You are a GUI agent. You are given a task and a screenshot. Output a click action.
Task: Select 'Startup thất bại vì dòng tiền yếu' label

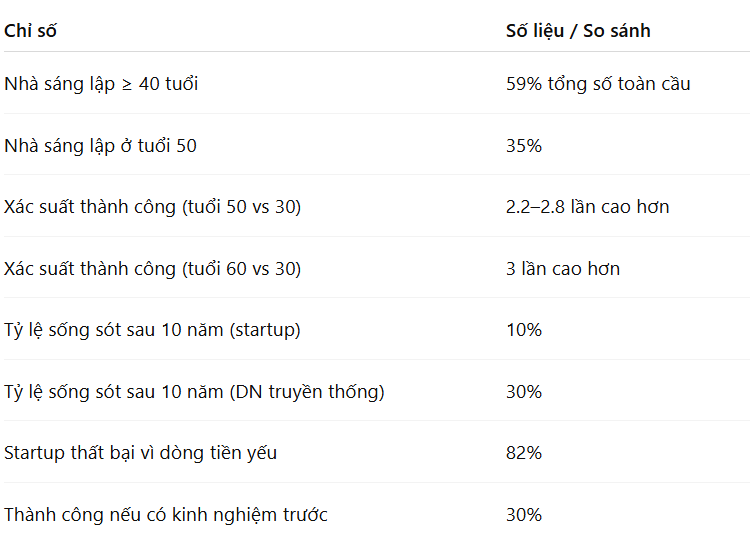pyautogui.click(x=140, y=453)
